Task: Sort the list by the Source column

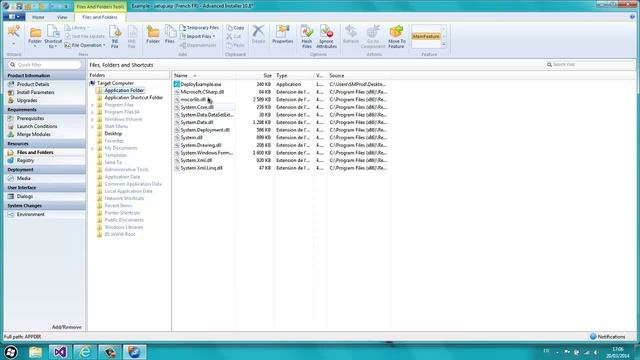Action: coord(358,76)
